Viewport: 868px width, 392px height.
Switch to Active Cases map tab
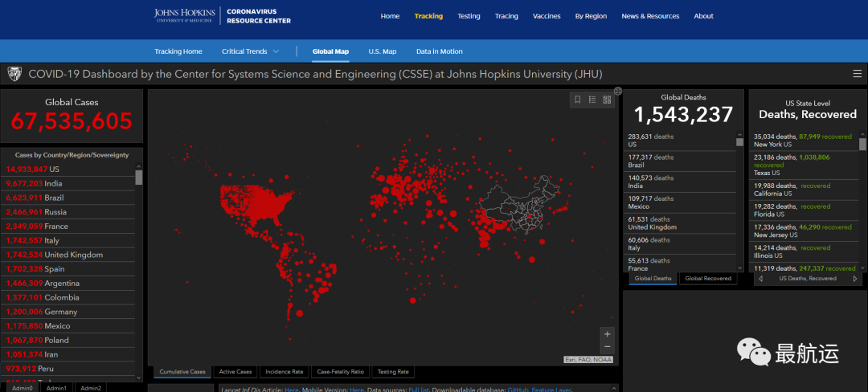pos(235,372)
